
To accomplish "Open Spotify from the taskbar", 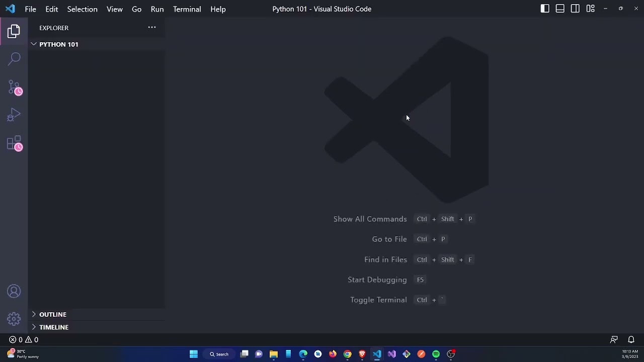I will pyautogui.click(x=436, y=354).
